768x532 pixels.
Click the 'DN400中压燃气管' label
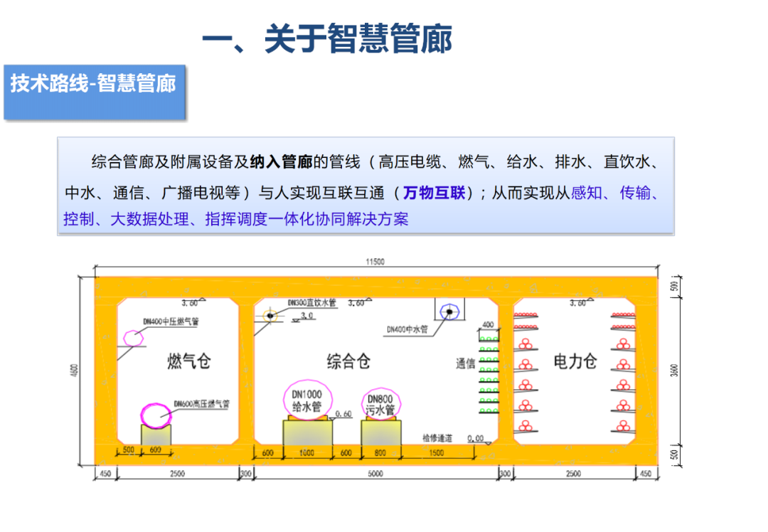(x=171, y=322)
